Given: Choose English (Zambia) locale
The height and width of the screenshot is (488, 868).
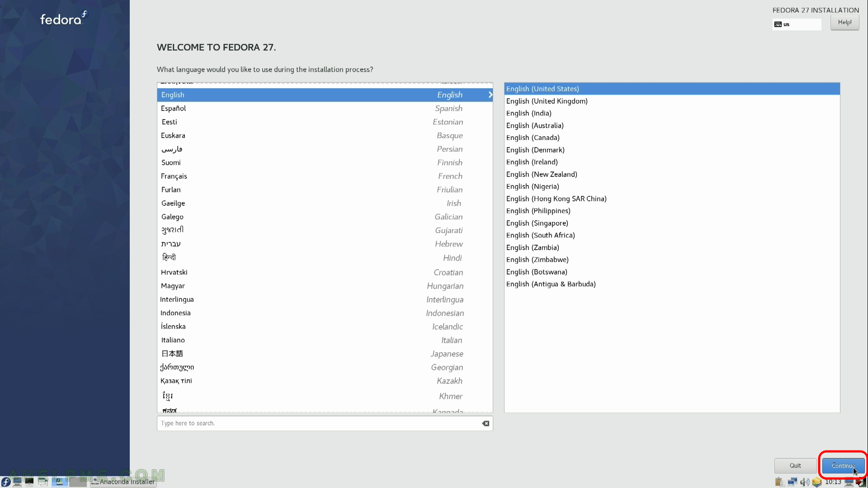Looking at the screenshot, I should [672, 248].
